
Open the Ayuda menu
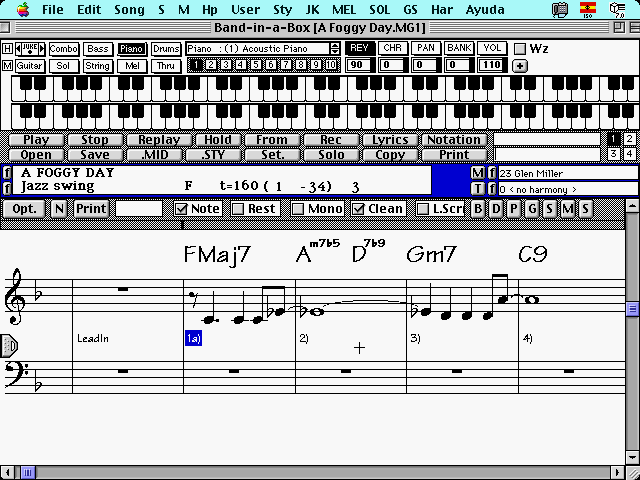tap(485, 9)
